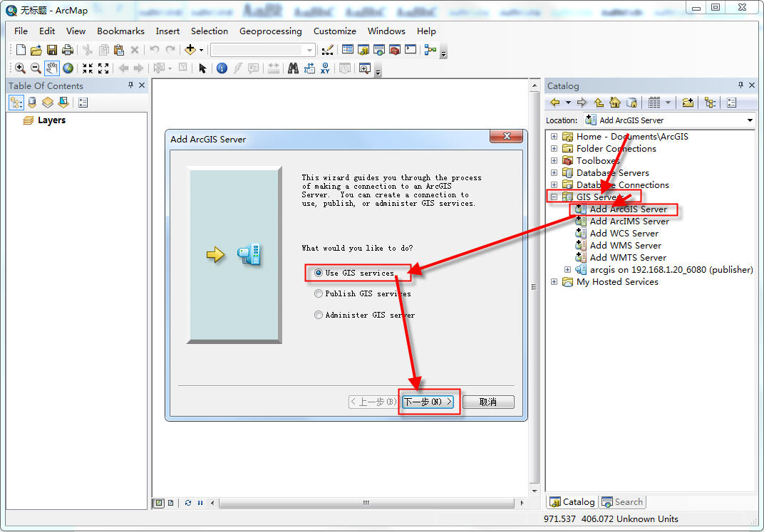Viewport: 764px width, 532px height.
Task: Close the Add ArcGIS Server dialog
Action: click(506, 136)
